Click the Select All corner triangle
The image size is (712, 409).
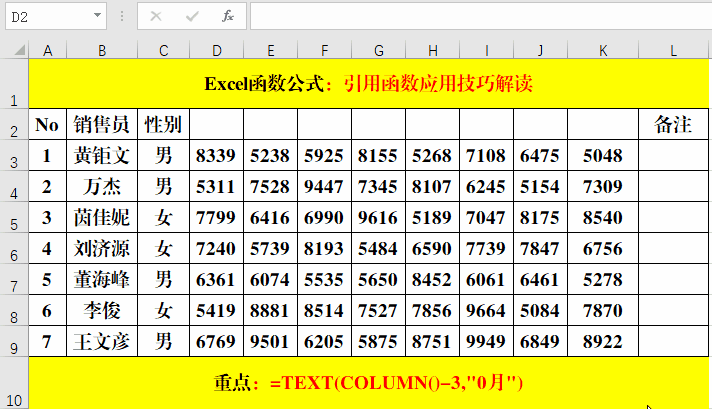(15, 50)
